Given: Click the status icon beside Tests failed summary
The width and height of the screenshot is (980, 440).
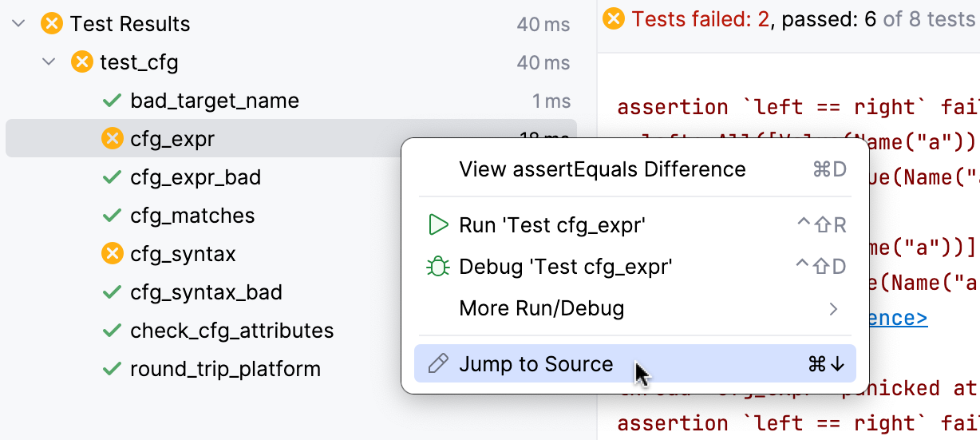Looking at the screenshot, I should coord(614,18).
